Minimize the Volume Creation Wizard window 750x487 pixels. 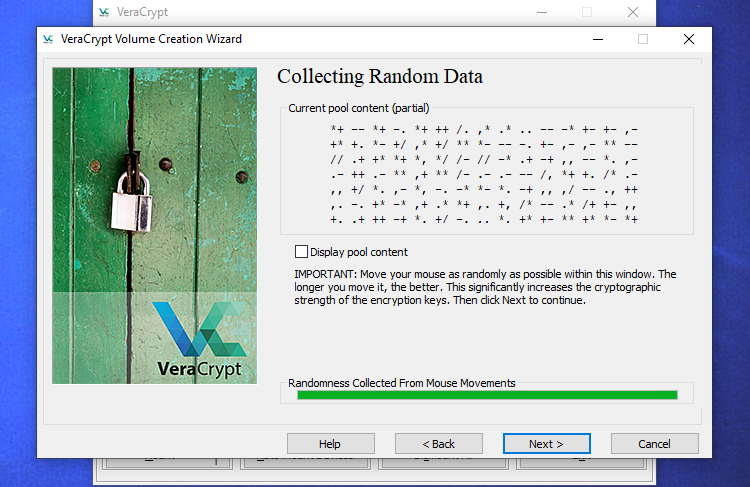pos(597,39)
